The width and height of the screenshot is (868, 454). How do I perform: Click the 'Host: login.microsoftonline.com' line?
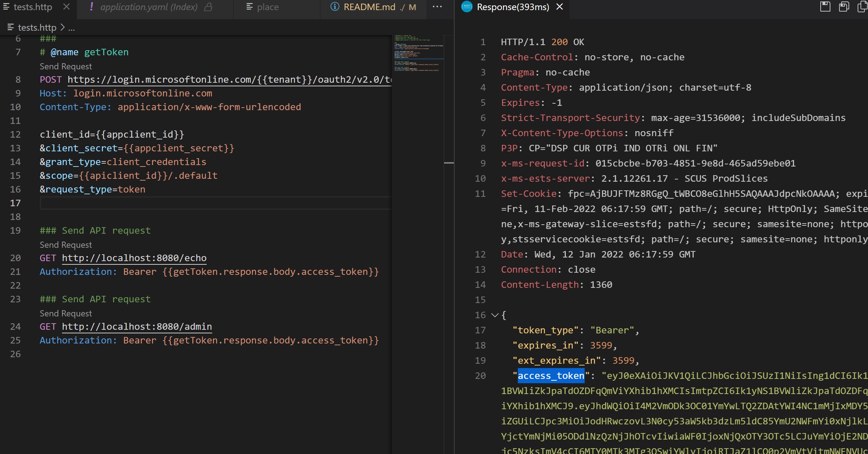126,93
